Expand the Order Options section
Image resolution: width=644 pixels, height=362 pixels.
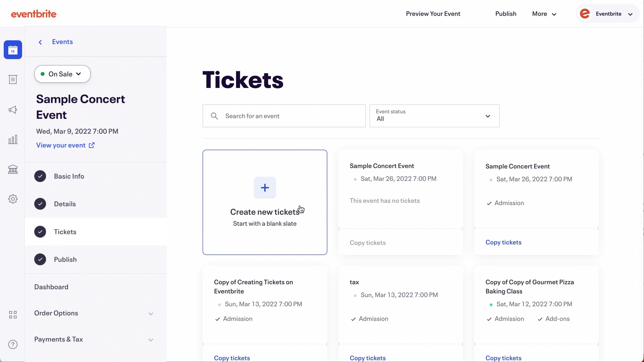click(x=151, y=314)
